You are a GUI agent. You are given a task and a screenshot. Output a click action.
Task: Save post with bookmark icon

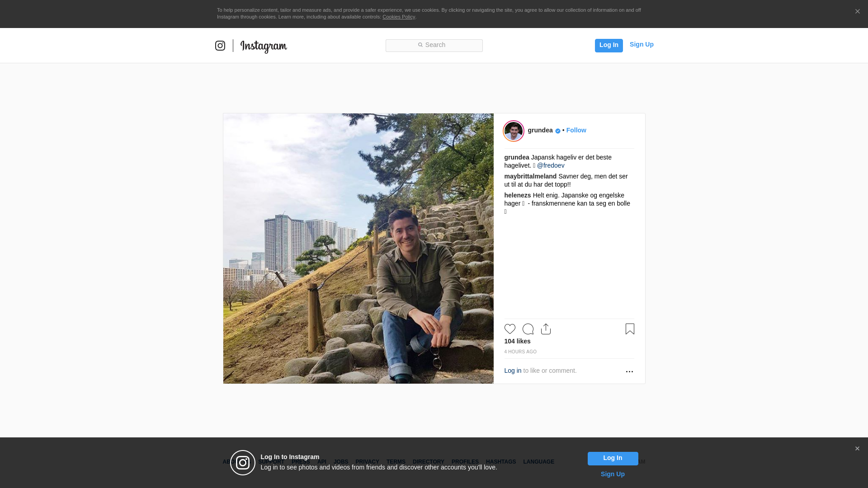(630, 329)
